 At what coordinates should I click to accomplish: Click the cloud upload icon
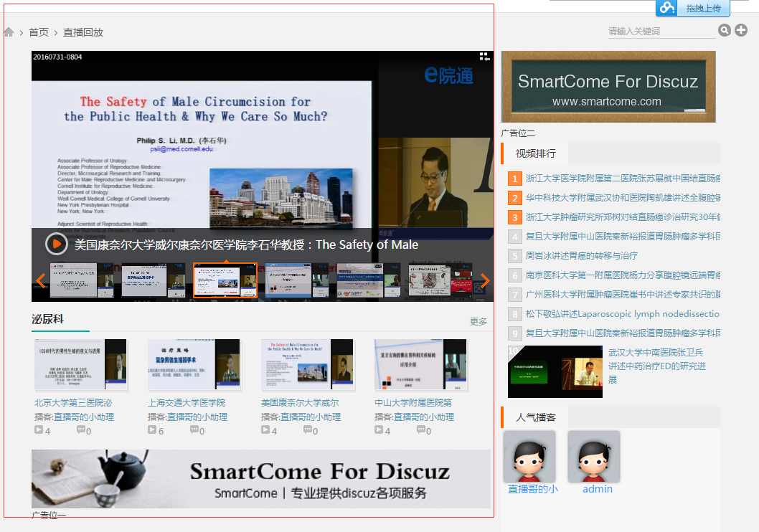click(x=667, y=8)
